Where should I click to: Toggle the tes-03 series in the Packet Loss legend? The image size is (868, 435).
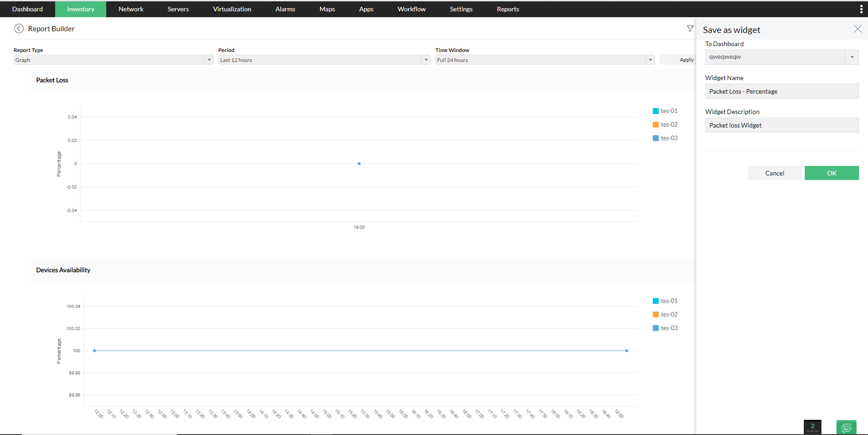coord(656,138)
